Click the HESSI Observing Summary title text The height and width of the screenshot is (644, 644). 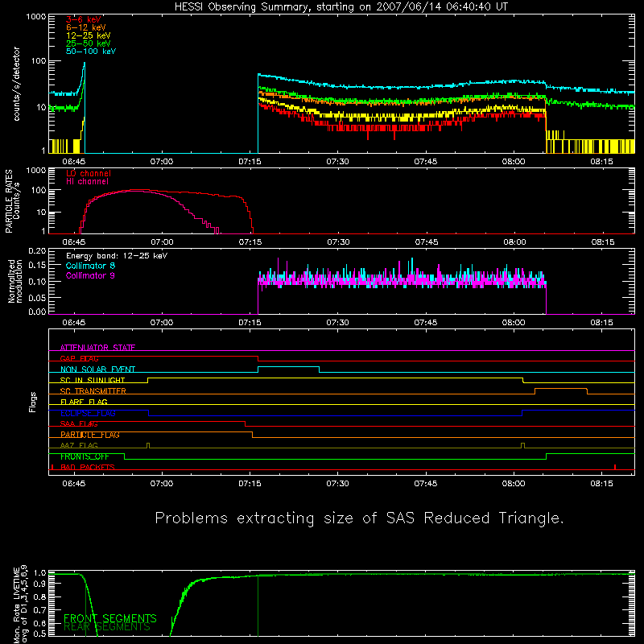[341, 7]
